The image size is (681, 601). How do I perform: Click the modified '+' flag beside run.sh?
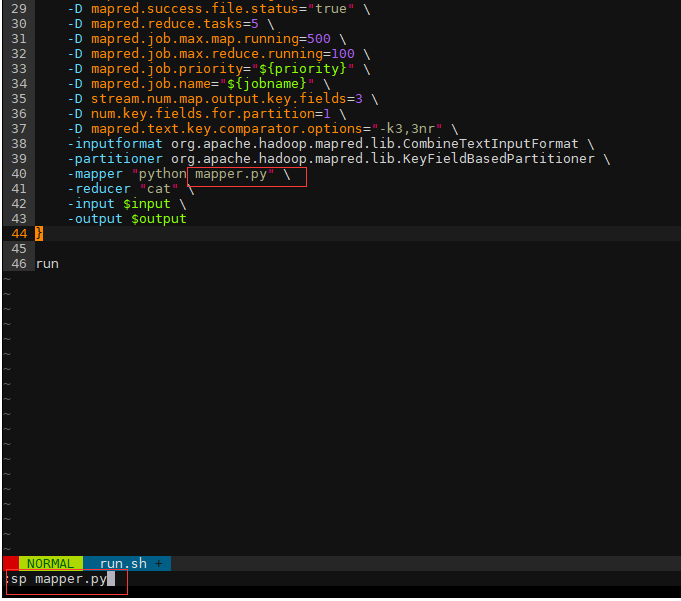159,563
